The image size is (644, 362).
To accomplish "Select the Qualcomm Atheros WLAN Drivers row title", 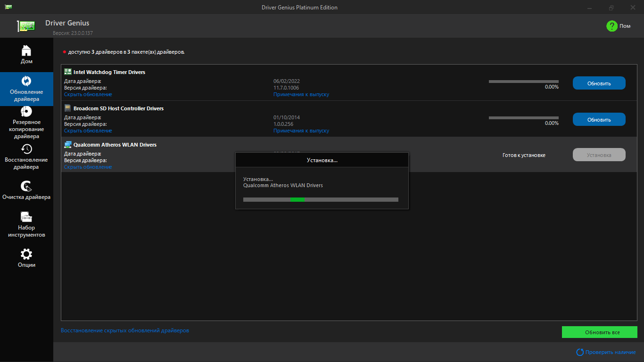I will click(115, 145).
